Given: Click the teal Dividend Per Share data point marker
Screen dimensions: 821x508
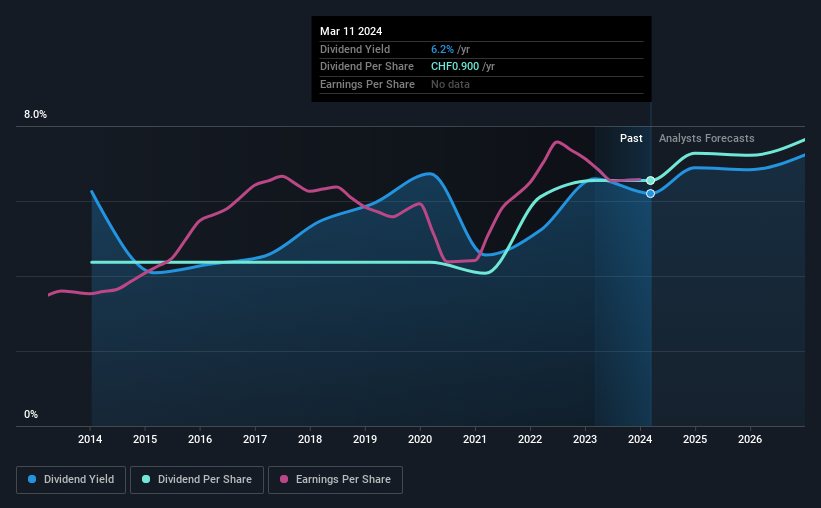Looking at the screenshot, I should coord(650,181).
